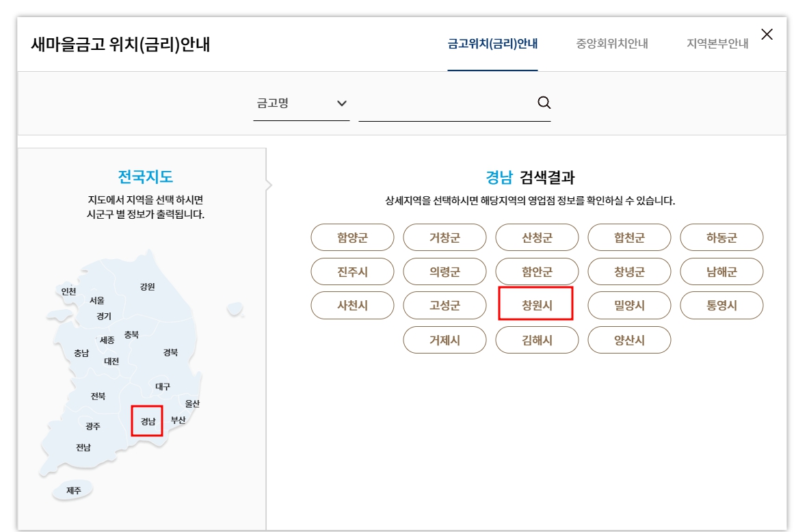Choose 부산 on the map
Image resolution: width=796 pixels, height=532 pixels.
[178, 420]
